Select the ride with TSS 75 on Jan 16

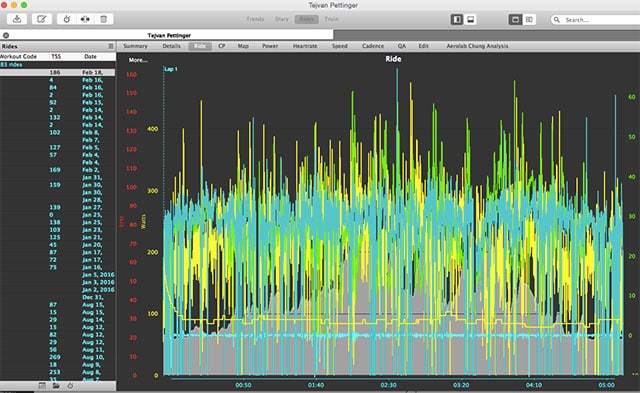58,267
